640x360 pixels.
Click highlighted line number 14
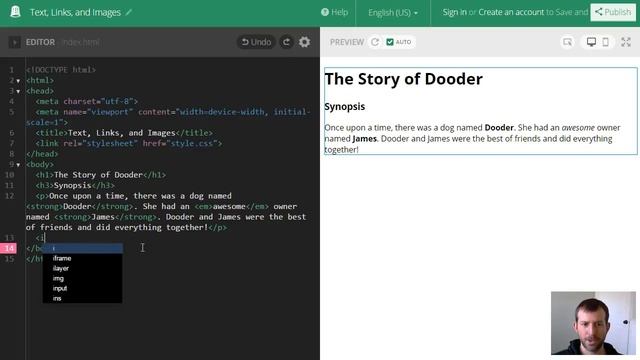(x=9, y=248)
